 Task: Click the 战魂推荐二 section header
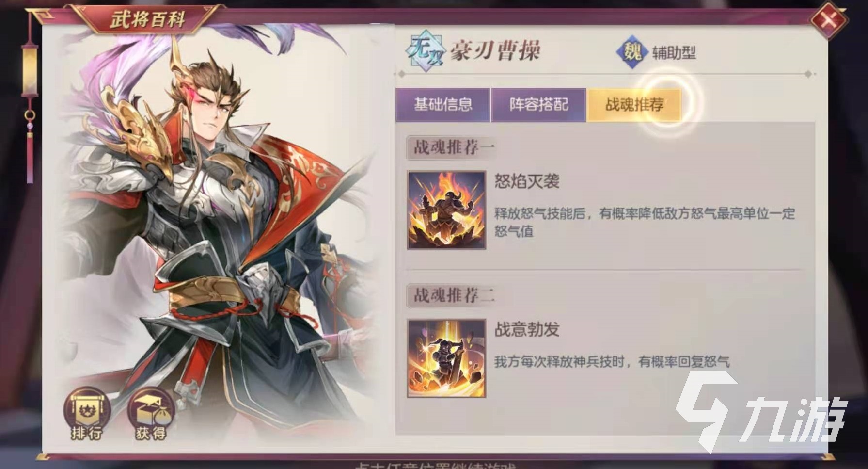coord(452,295)
